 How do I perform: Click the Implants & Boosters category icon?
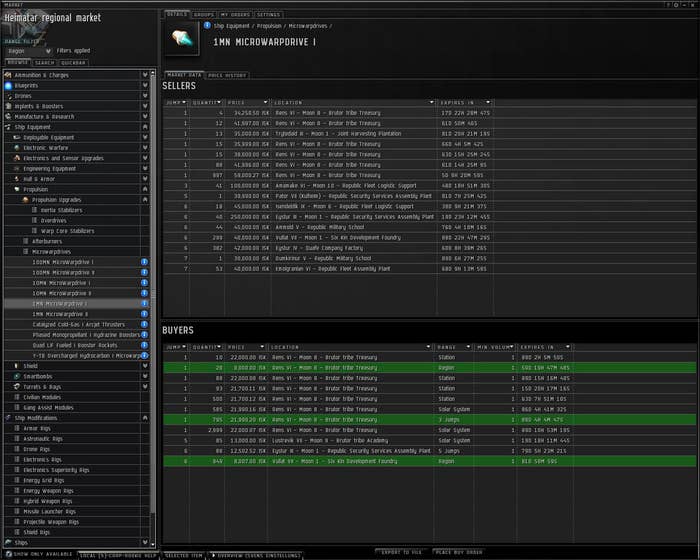[x=8, y=106]
